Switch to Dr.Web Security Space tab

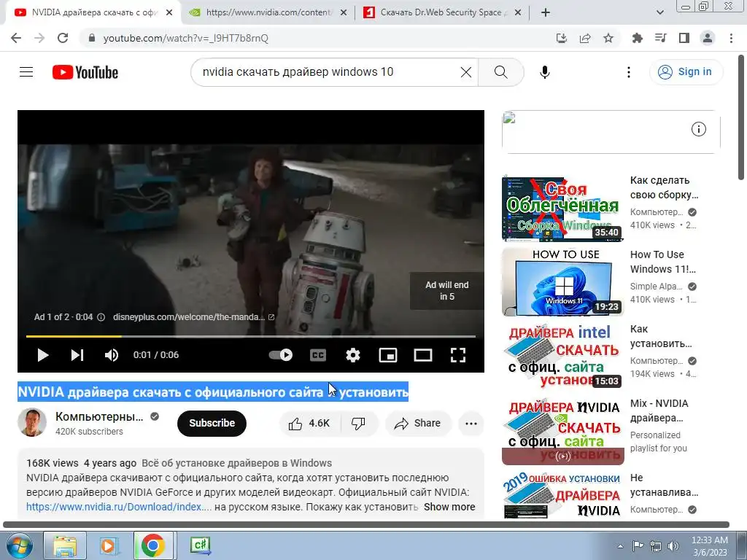442,12
